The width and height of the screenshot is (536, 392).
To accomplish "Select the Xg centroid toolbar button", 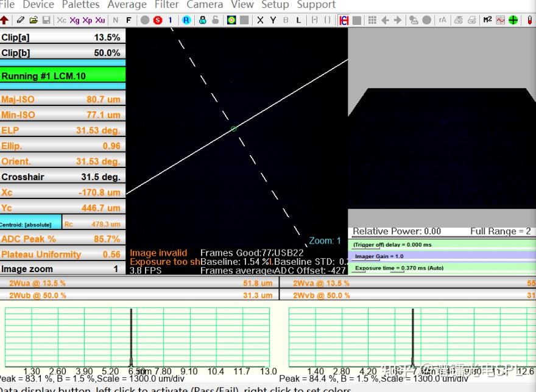I will point(74,20).
